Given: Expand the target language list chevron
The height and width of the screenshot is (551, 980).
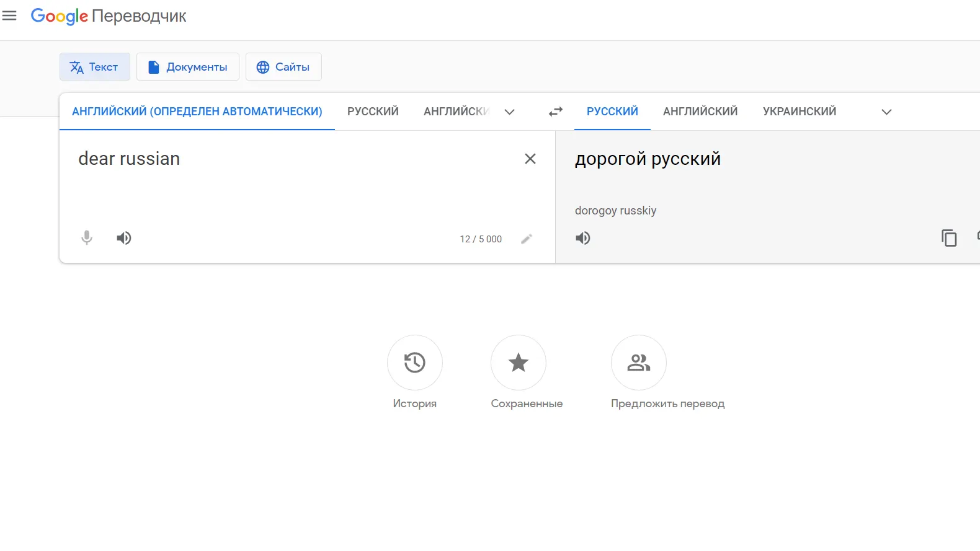Looking at the screenshot, I should coord(887,112).
